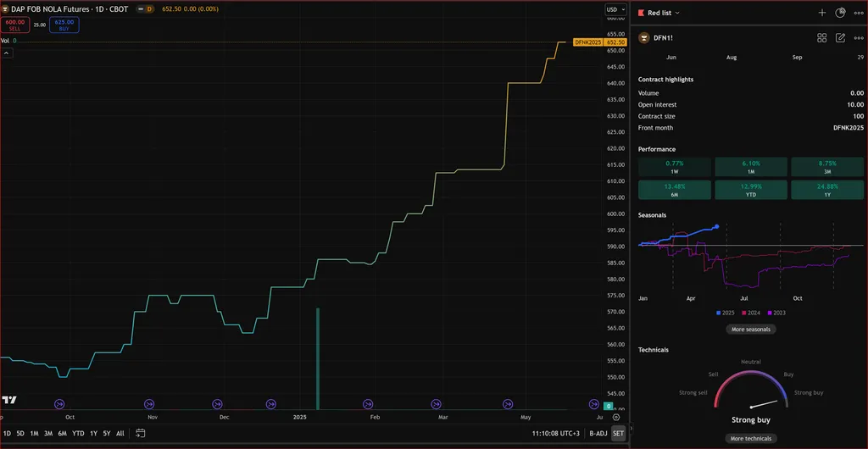Viewport: 868px width, 449px height.
Task: Click the contract rollover marker near Feb
Action: pos(368,404)
